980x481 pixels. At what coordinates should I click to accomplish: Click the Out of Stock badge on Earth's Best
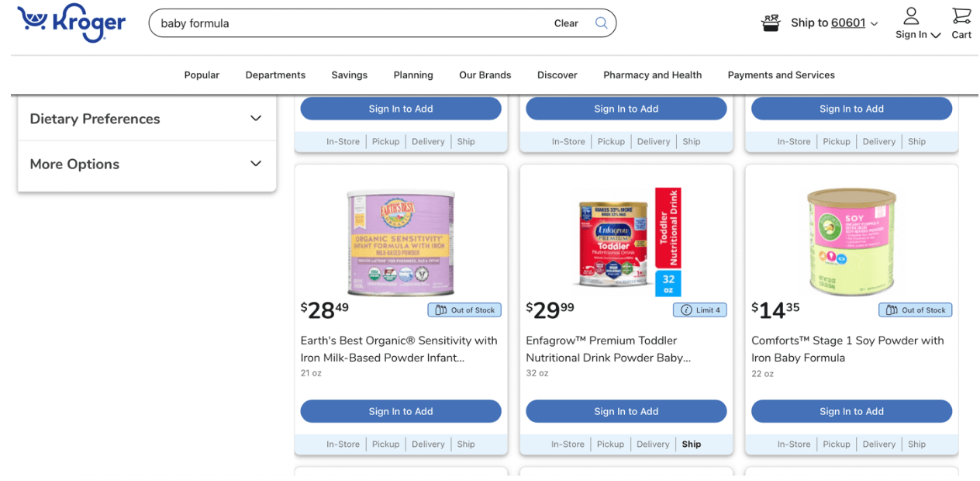click(464, 310)
